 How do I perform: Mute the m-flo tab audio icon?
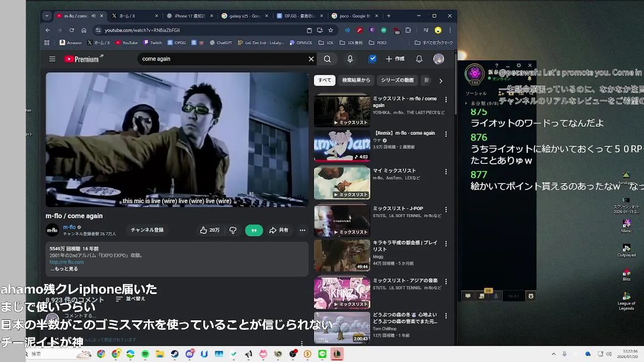93,16
